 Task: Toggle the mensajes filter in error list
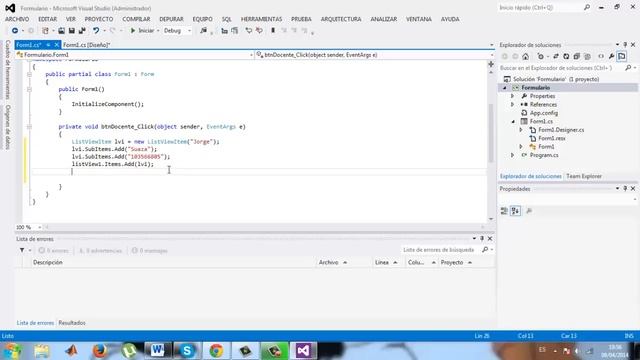point(150,251)
